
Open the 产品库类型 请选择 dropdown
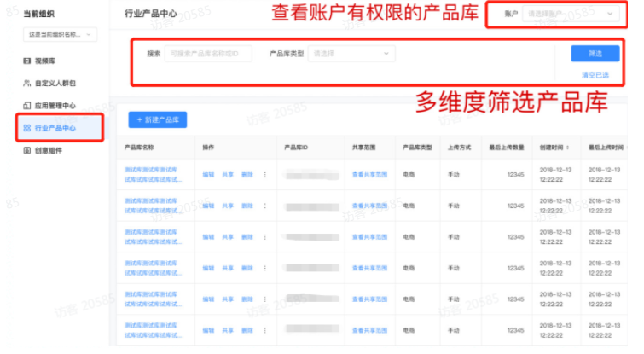pos(351,54)
